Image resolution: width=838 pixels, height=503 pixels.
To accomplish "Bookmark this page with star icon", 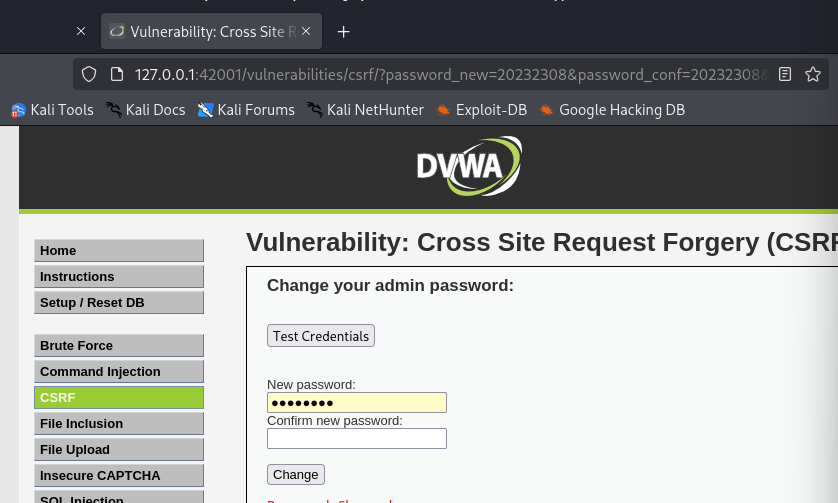I will click(813, 74).
